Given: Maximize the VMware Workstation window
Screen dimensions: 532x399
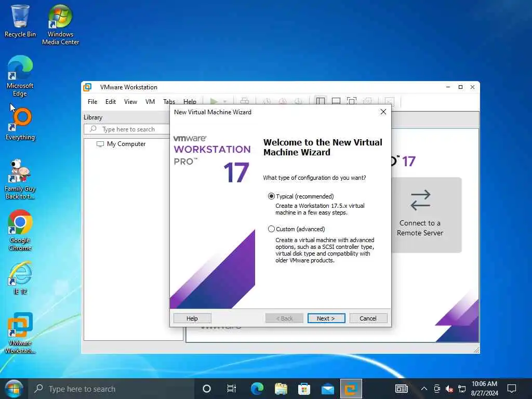Looking at the screenshot, I should pos(460,87).
